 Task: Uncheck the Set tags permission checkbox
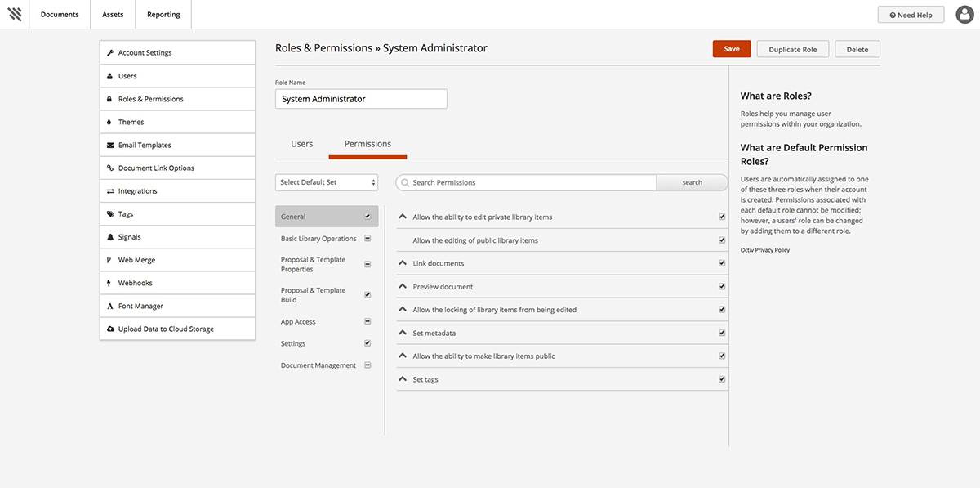722,379
